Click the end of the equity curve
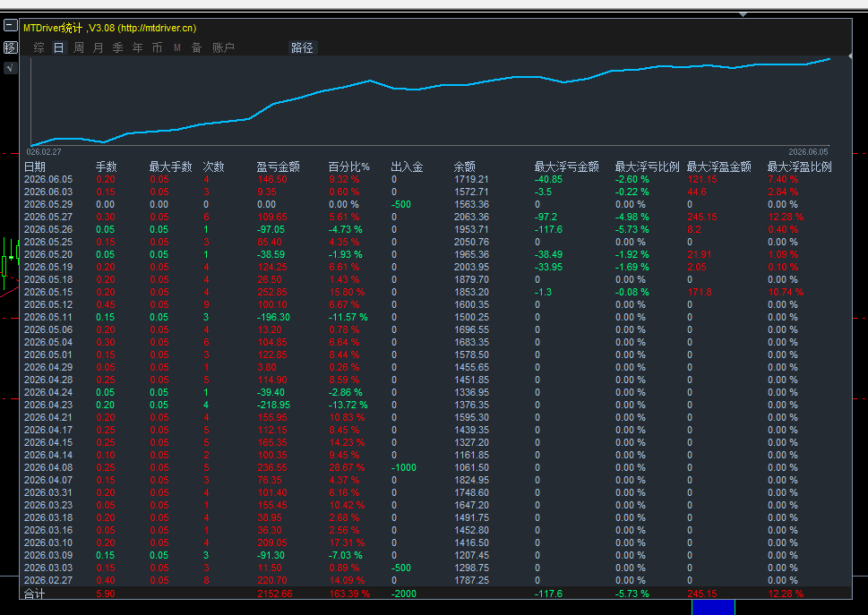 tap(829, 58)
